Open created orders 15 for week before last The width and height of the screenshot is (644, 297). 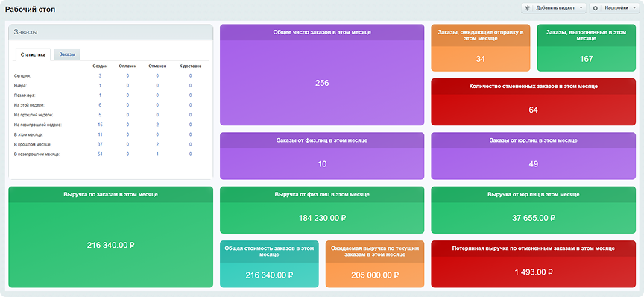(100, 125)
